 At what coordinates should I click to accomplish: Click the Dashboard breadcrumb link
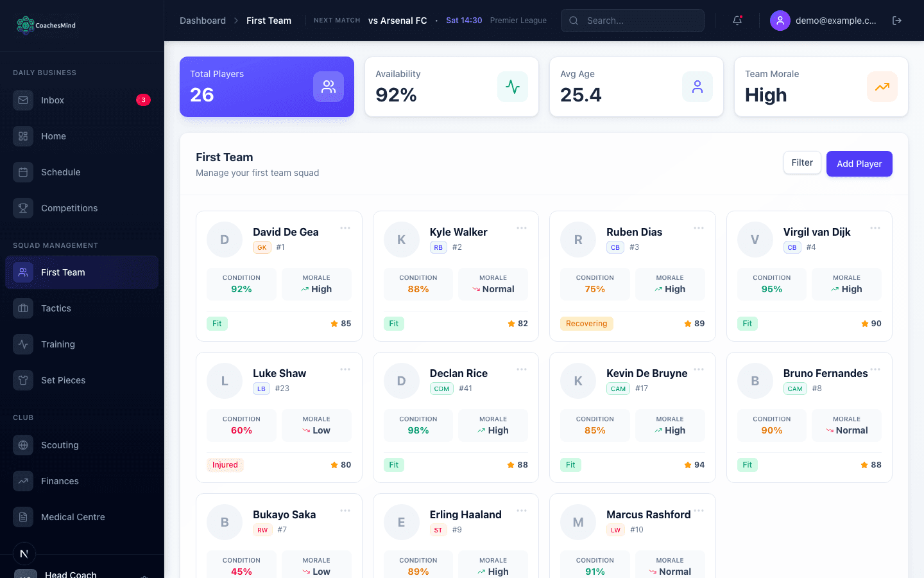203,21
